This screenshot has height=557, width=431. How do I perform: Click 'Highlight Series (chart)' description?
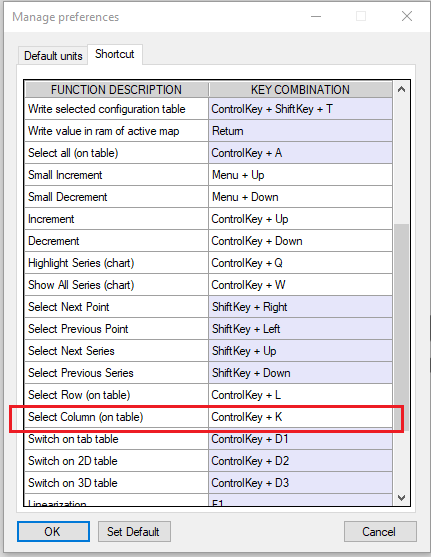click(x=117, y=263)
